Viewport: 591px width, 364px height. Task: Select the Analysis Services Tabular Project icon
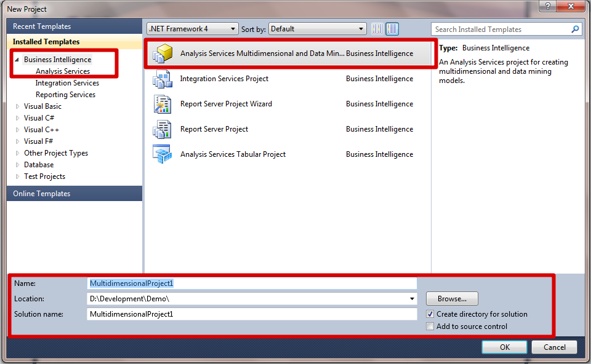[163, 154]
